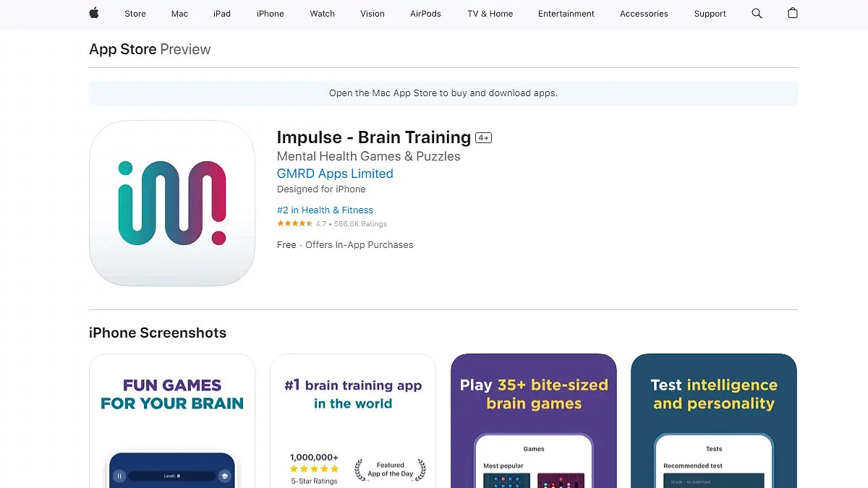Viewport: 868px width, 488px height.
Task: Open the shopping bag icon
Action: 793,13
